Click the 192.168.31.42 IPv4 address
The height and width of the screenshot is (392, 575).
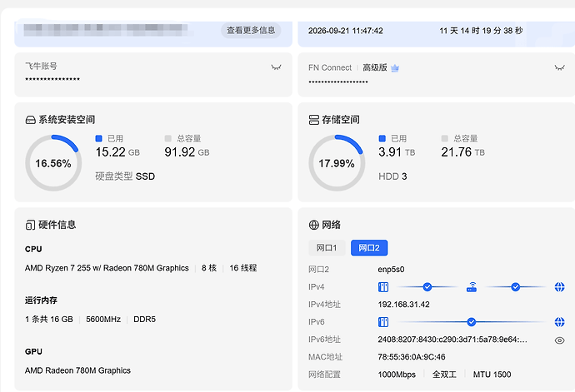tap(403, 305)
